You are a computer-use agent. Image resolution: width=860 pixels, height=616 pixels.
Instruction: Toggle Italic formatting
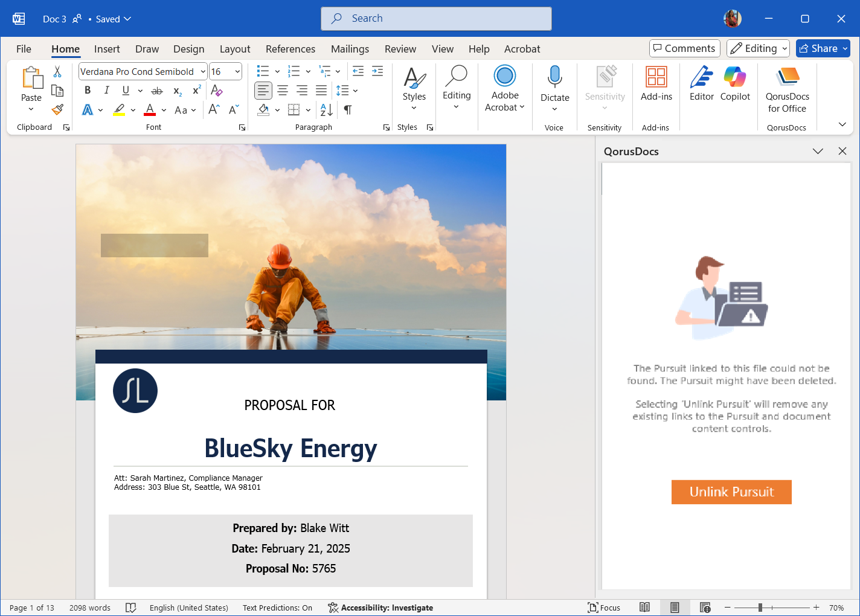(106, 91)
